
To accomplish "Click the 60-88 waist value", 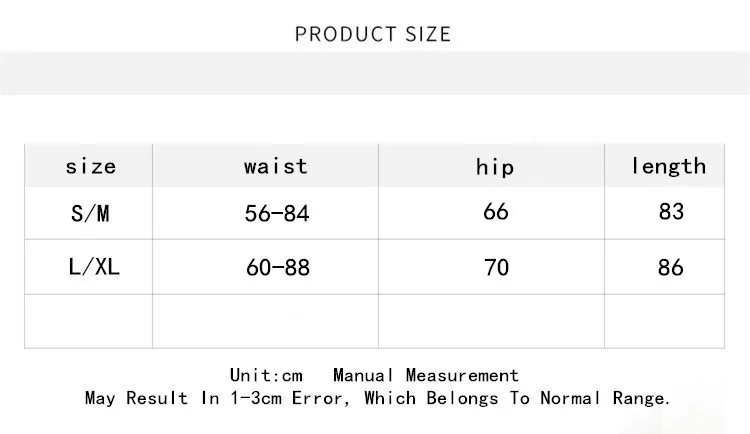I will pos(278,267).
